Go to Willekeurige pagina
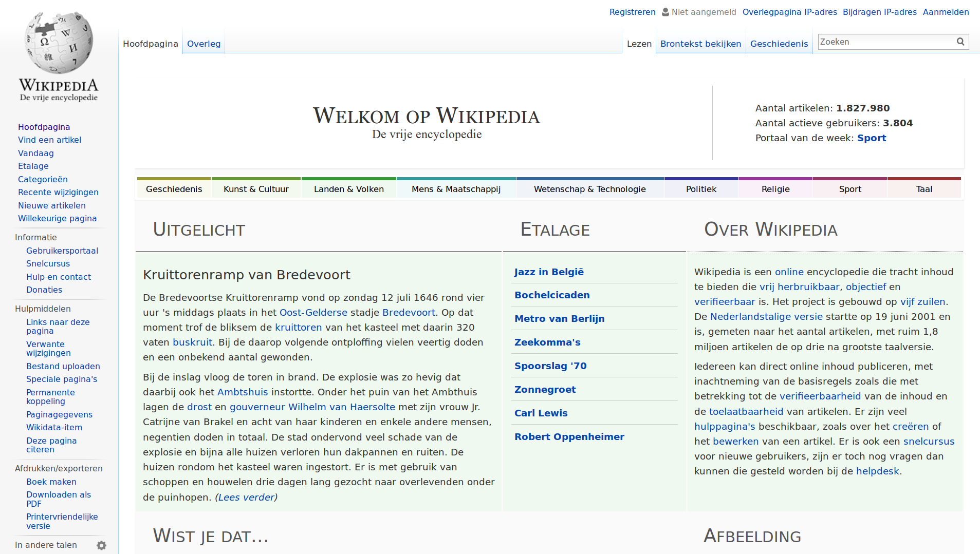980x554 pixels. (57, 218)
